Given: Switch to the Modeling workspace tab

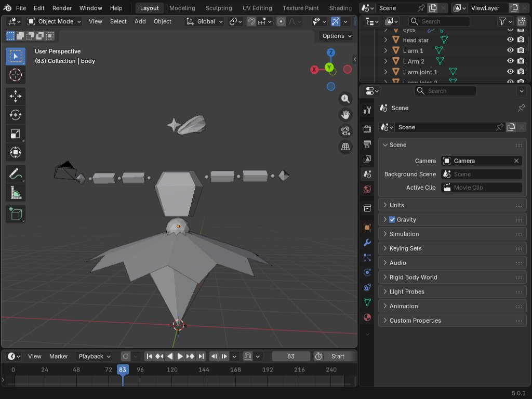Looking at the screenshot, I should (x=182, y=8).
